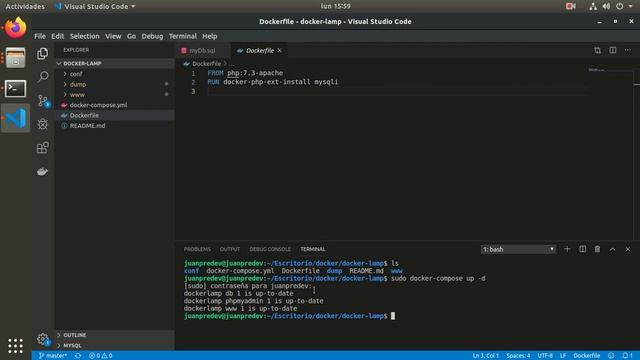Expand the OUTLINE section

(115, 335)
